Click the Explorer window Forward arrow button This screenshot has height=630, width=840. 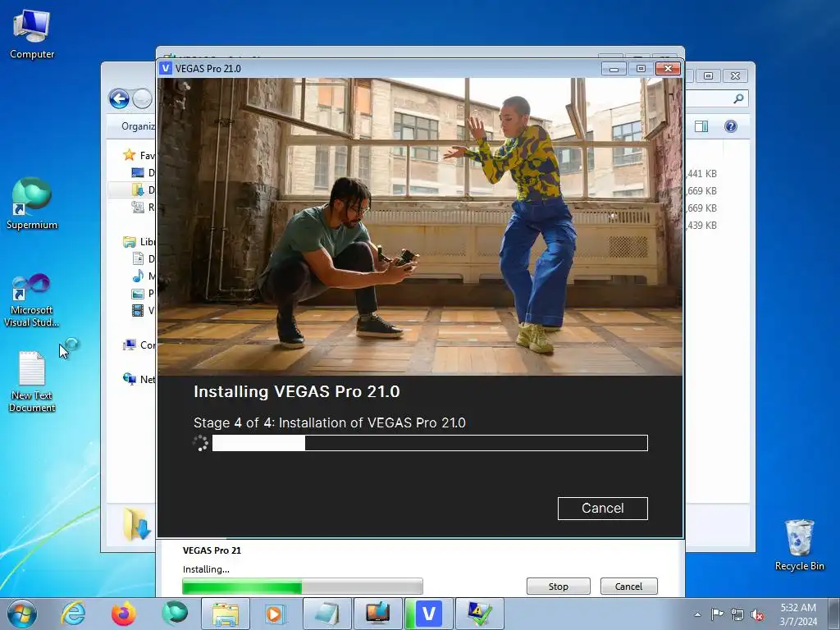142,98
